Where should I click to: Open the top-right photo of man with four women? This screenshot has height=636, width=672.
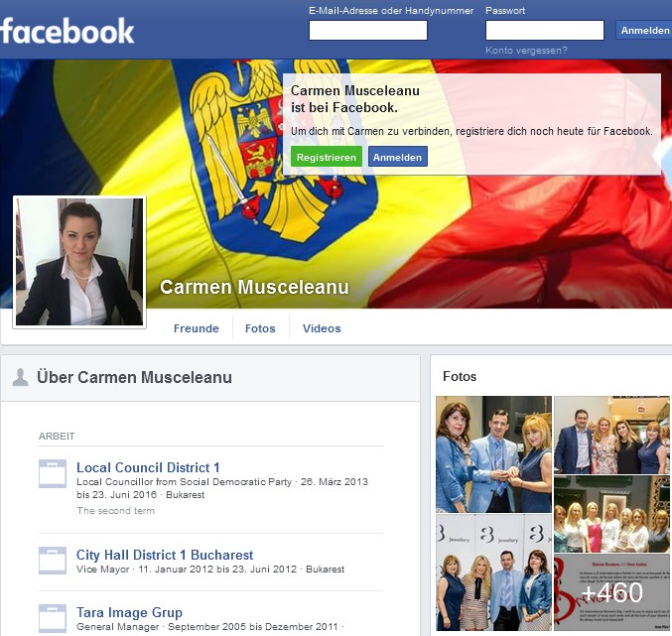point(611,435)
